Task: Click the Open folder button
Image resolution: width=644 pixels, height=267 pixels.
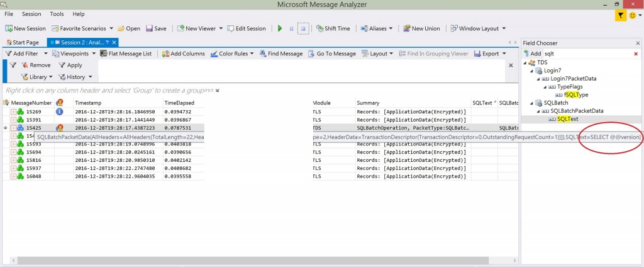Action: coord(129,28)
